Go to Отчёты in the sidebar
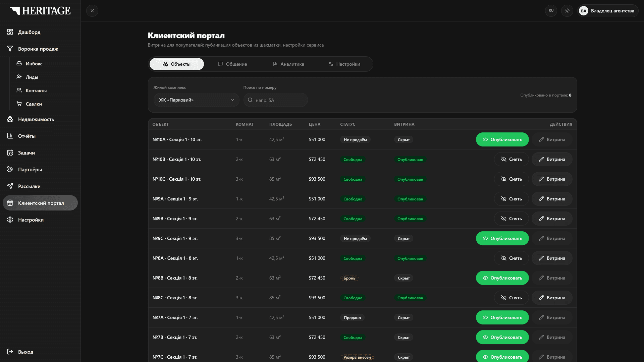644x362 pixels. (x=40, y=136)
